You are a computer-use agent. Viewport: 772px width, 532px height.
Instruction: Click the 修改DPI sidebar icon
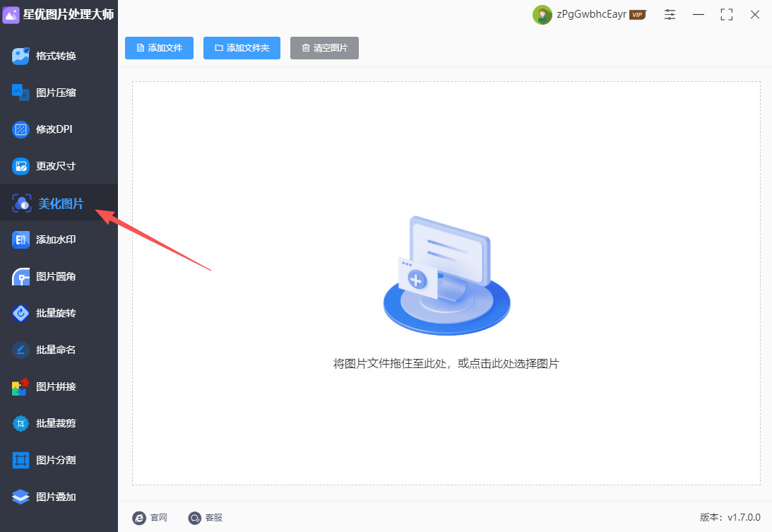(x=20, y=129)
